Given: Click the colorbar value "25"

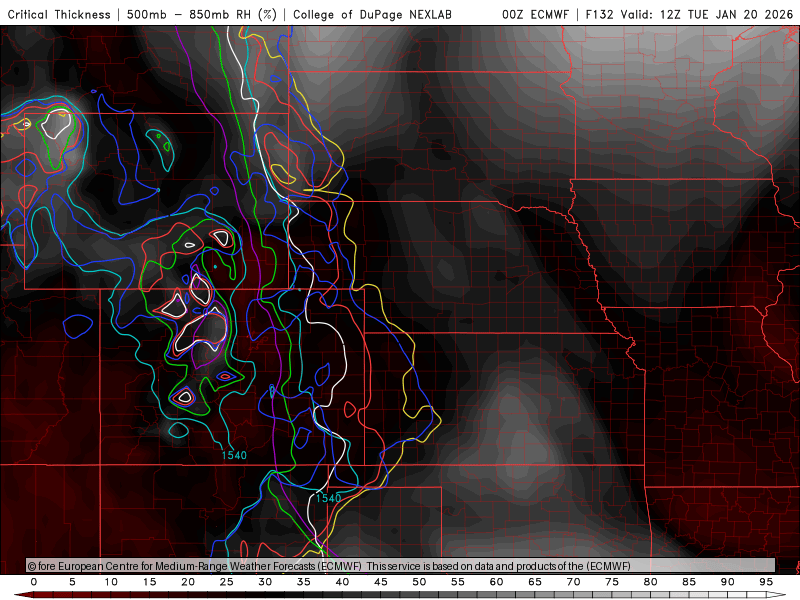Looking at the screenshot, I should 227,582.
